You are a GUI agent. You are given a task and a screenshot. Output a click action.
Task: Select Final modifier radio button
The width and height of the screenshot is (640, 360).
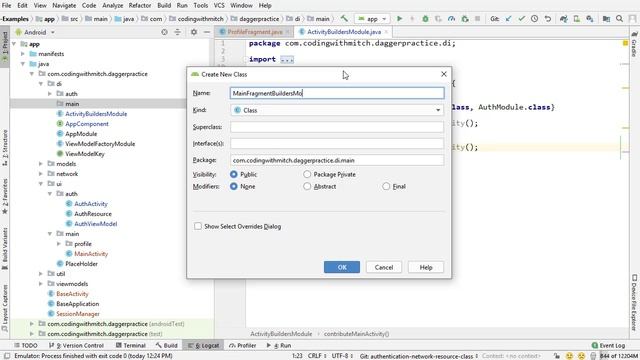click(386, 186)
